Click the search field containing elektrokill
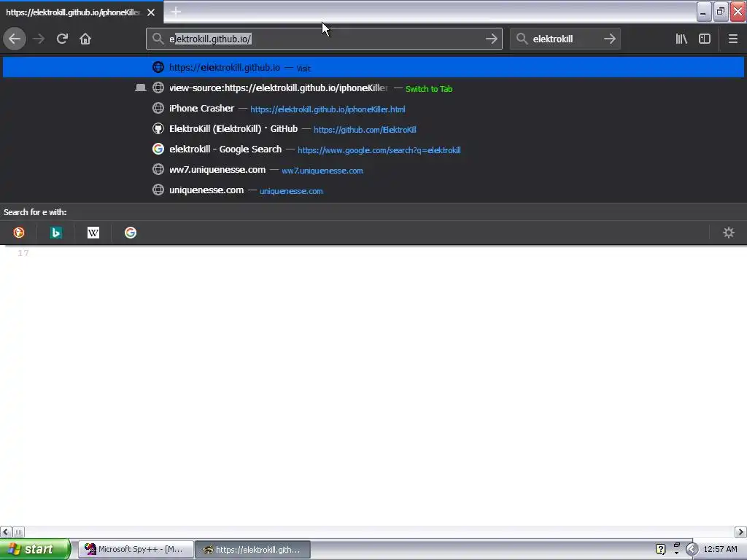The width and height of the screenshot is (747, 560). pyautogui.click(x=565, y=39)
